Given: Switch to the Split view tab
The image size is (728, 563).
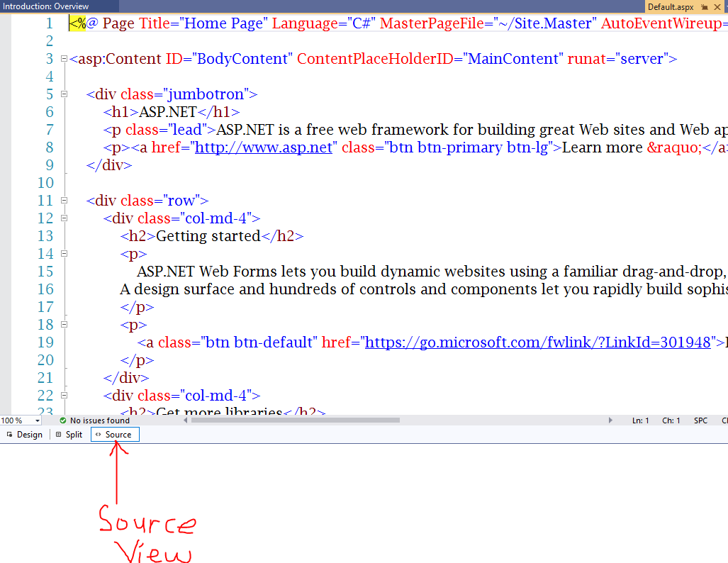Looking at the screenshot, I should pyautogui.click(x=69, y=435).
